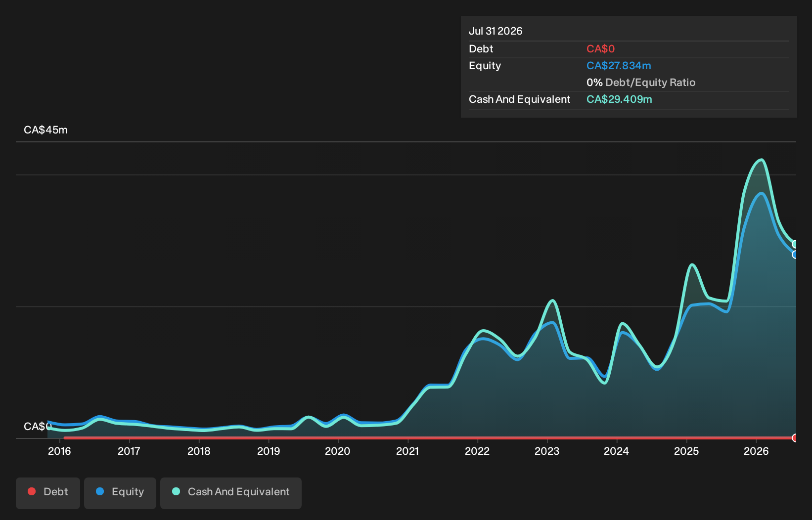Click the Jul 31 2026 tooltip date

click(496, 31)
